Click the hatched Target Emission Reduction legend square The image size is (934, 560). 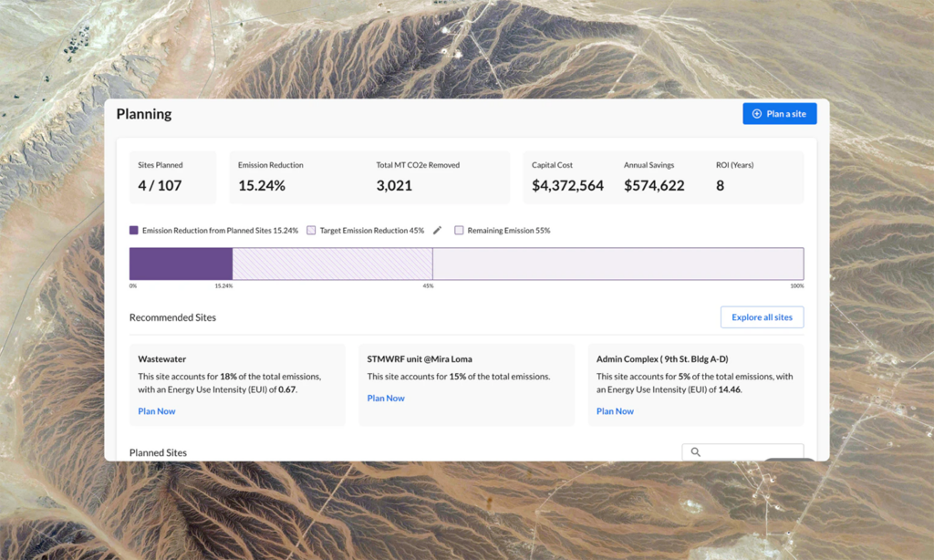pos(311,231)
